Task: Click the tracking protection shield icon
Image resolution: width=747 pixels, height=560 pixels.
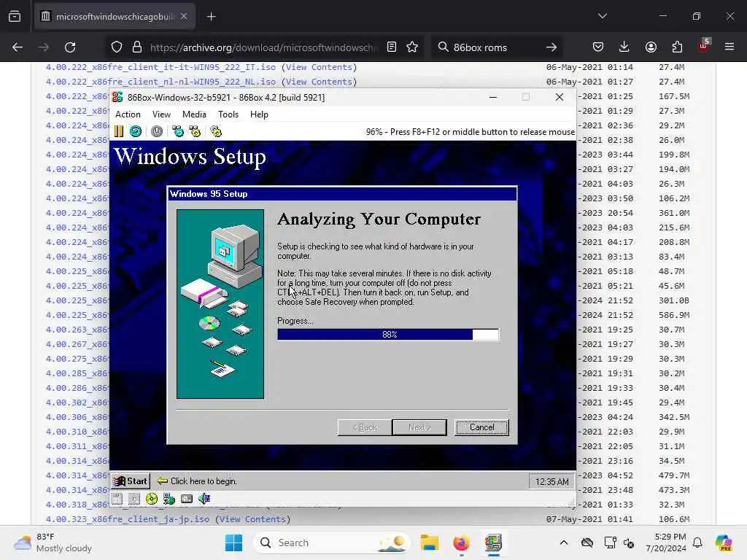Action: pos(117,47)
